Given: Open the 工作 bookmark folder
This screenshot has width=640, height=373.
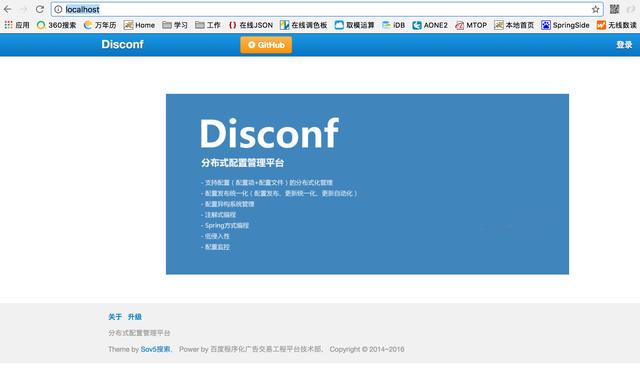Looking at the screenshot, I should point(208,25).
